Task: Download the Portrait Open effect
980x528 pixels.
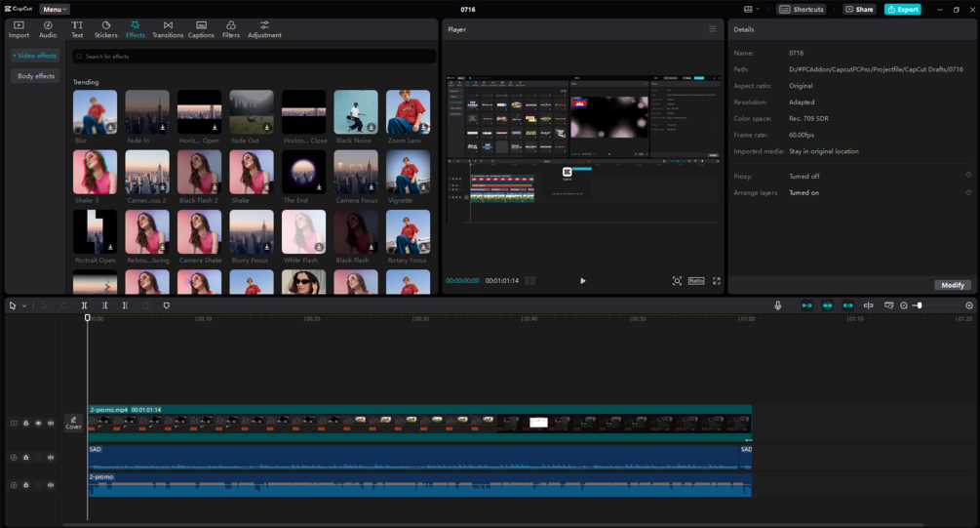Action: pyautogui.click(x=110, y=247)
